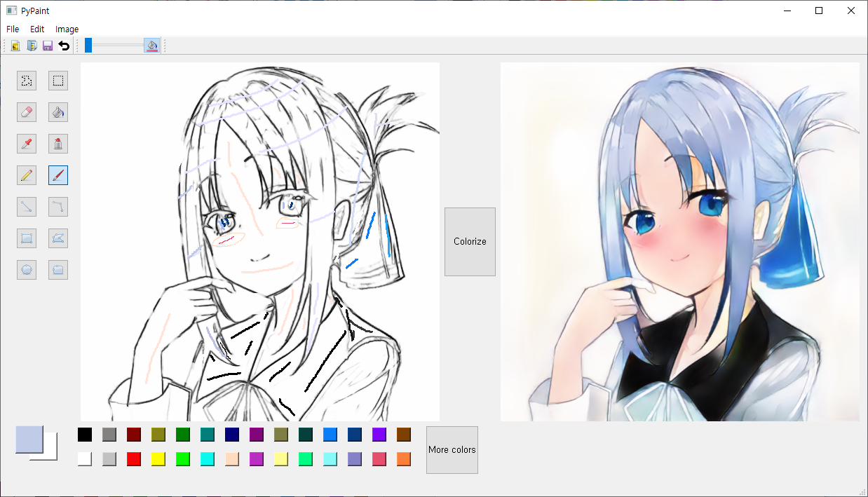Activate the paint bucket fill tool
This screenshot has width=868, height=497.
pos(58,112)
